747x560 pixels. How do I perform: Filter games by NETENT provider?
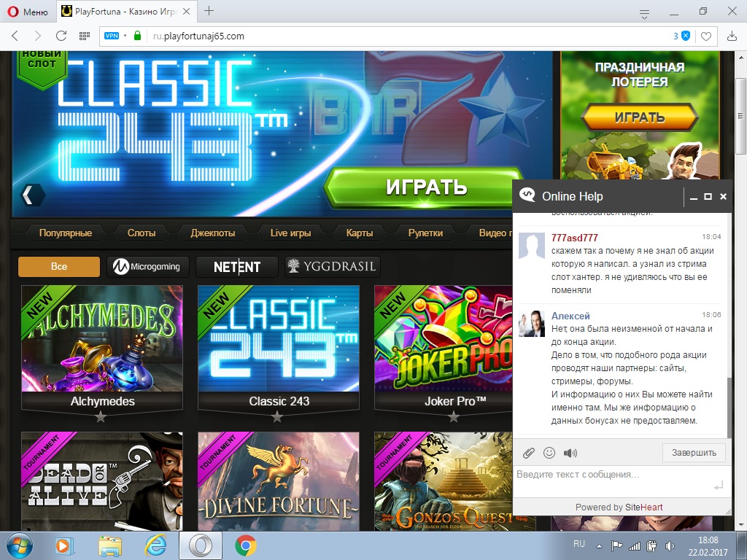[237, 267]
